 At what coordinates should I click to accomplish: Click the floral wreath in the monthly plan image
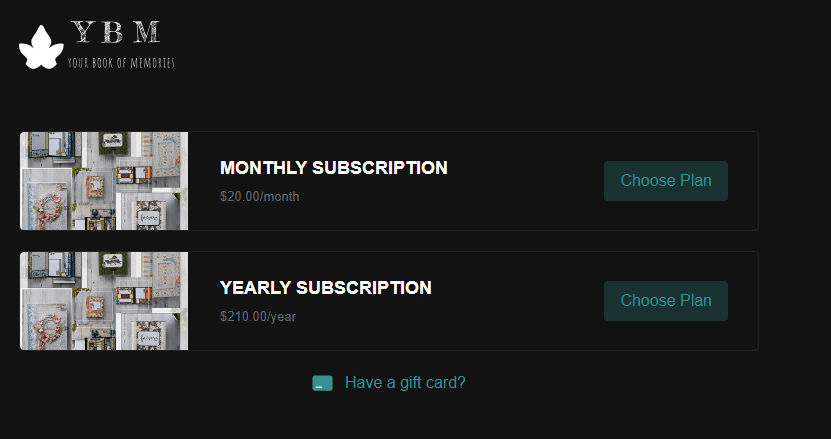(46, 208)
